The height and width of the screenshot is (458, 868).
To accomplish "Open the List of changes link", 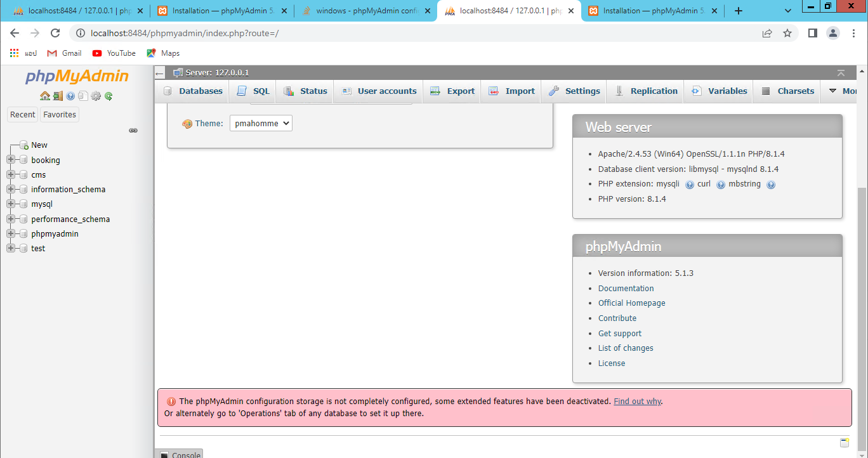I will (626, 348).
